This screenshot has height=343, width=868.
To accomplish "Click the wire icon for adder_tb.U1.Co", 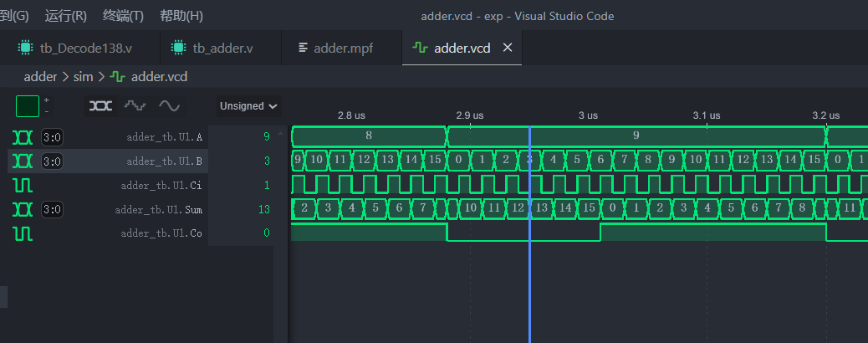I will point(23,233).
